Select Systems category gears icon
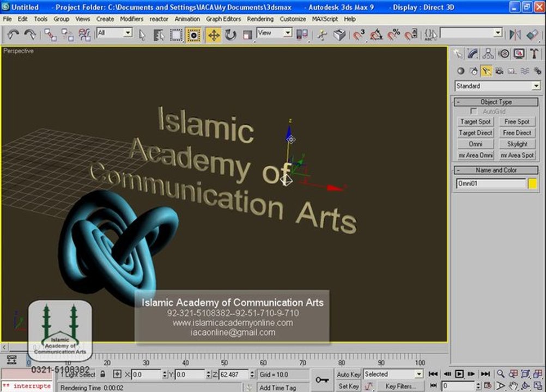 (x=537, y=71)
